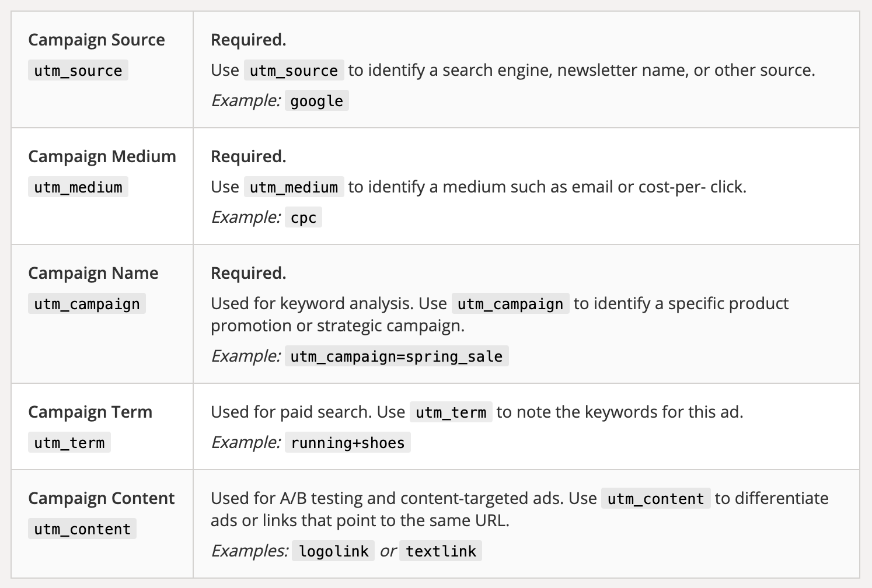Screen dimensions: 872x588
Task: Click the Campaign Source heading
Action: pyautogui.click(x=96, y=40)
